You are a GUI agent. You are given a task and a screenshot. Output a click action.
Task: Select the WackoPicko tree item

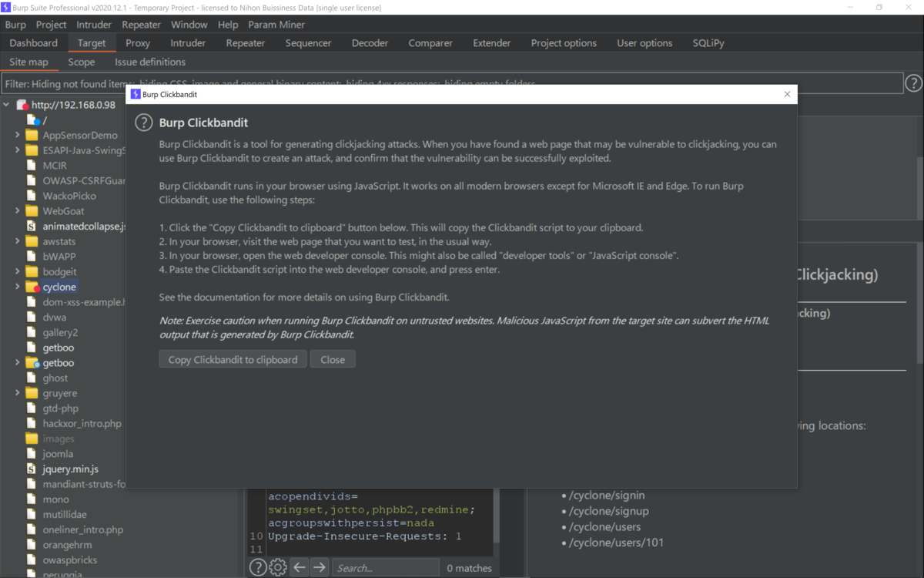tap(69, 196)
